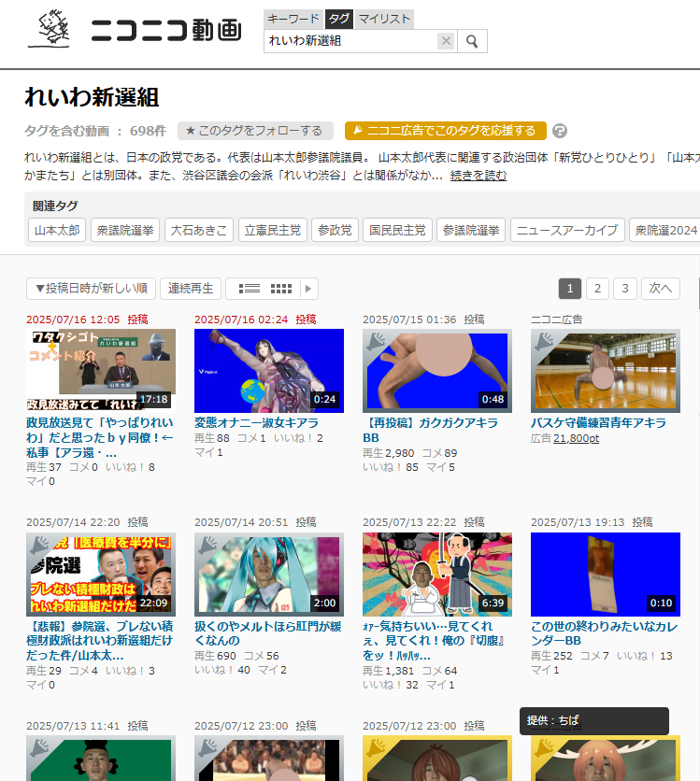
Task: Open title 【再投稿】ガクガクアキラBB
Action: 431,431
